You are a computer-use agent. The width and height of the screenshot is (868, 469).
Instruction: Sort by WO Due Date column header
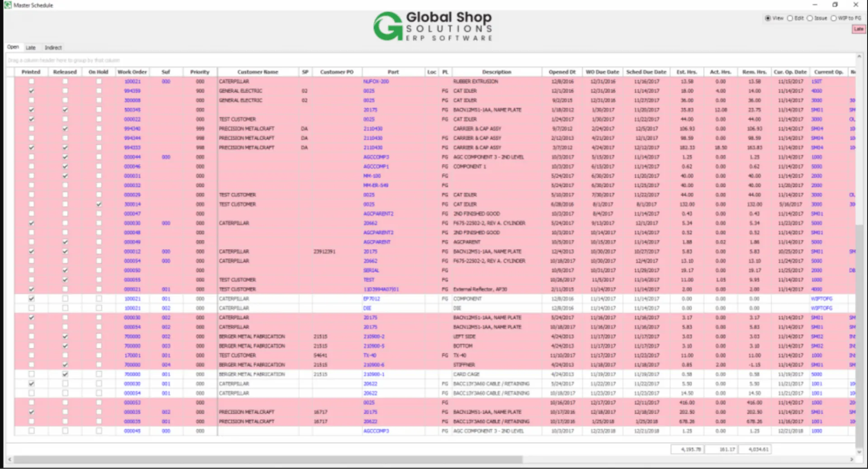pos(602,72)
